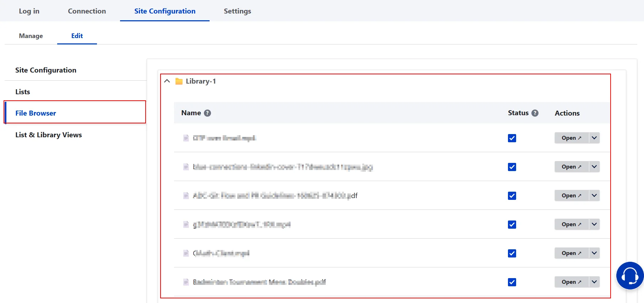Click the Open button in the fifth row
This screenshot has height=303, width=644.
coord(572,253)
